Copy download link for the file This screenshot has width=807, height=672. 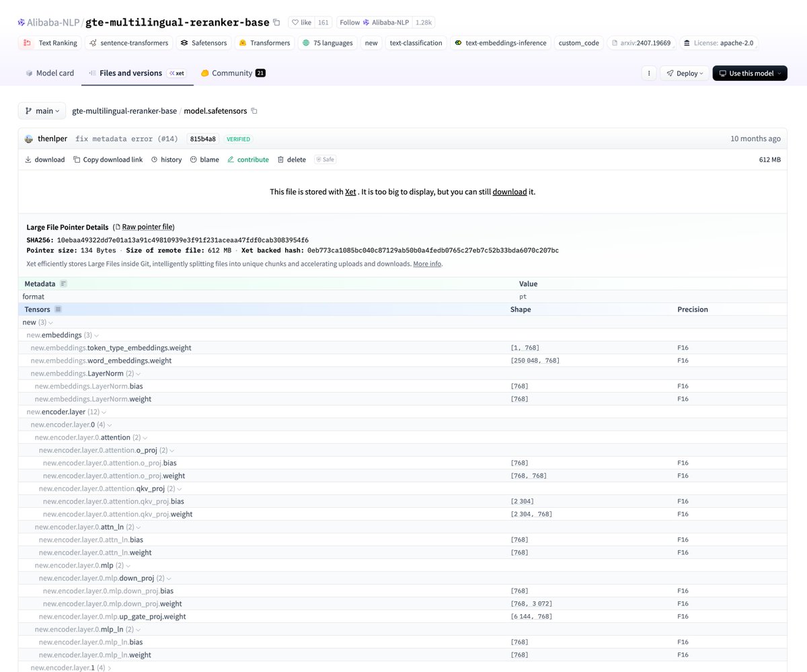pyautogui.click(x=108, y=159)
